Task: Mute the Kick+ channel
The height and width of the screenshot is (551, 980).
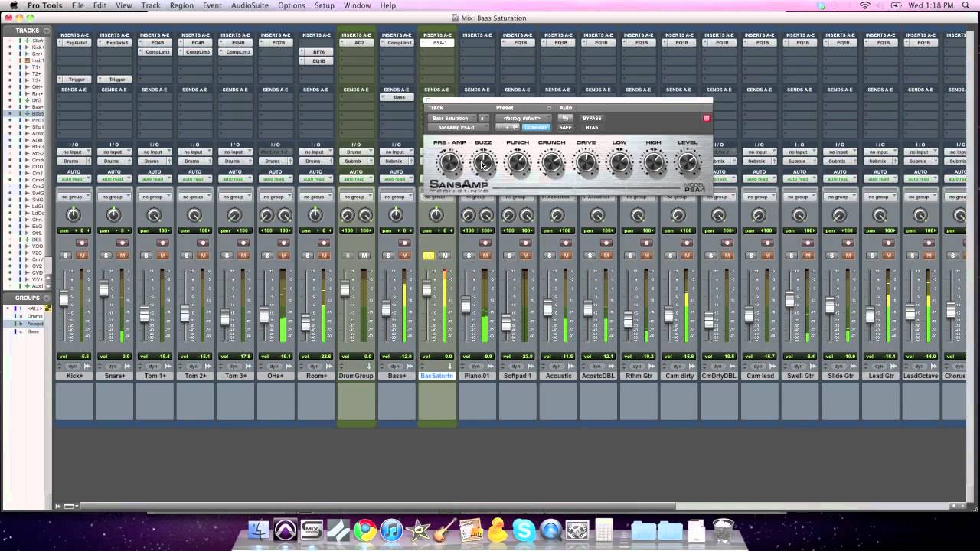Action: coord(82,256)
